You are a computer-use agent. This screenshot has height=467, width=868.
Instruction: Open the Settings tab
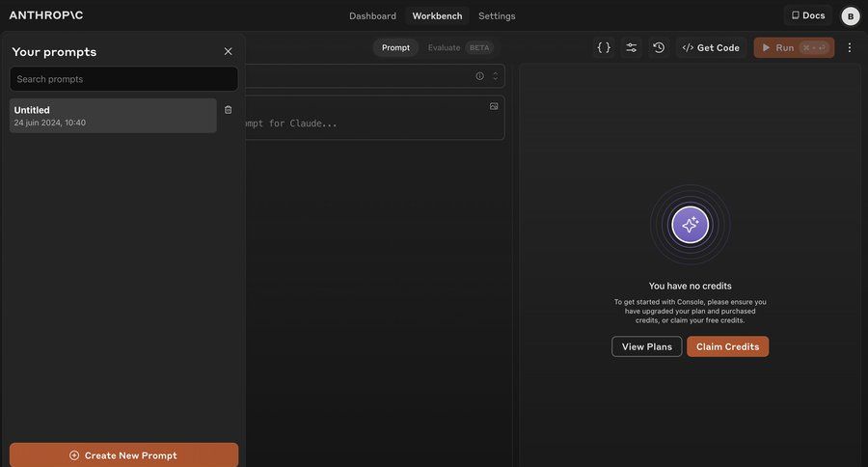click(497, 16)
